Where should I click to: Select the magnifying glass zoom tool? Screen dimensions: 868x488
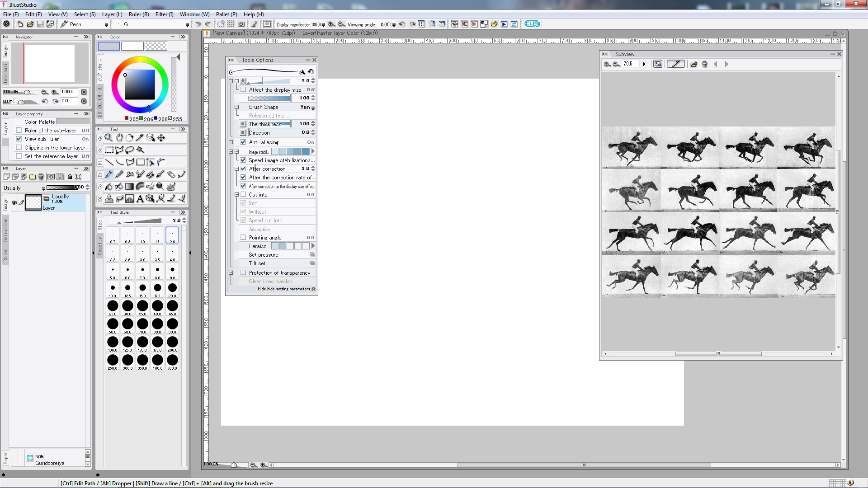(x=108, y=138)
